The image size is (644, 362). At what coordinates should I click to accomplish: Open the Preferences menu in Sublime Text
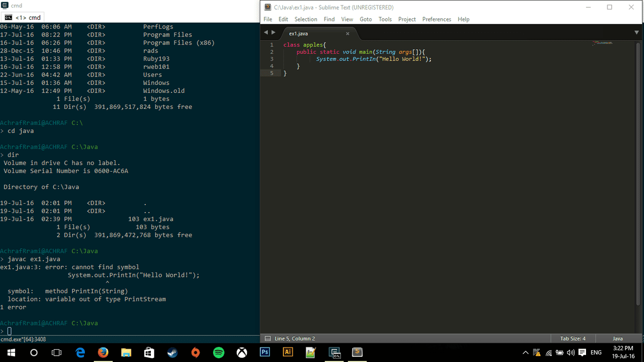tap(436, 19)
